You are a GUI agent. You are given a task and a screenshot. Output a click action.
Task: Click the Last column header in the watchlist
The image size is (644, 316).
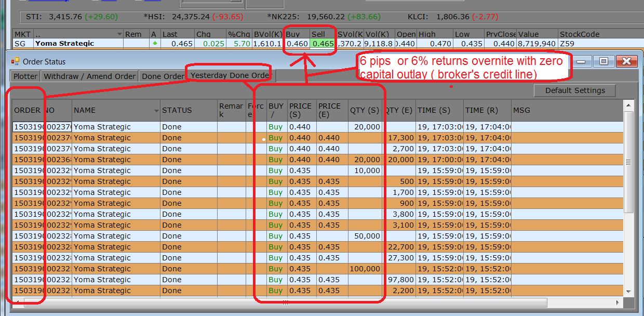(177, 34)
